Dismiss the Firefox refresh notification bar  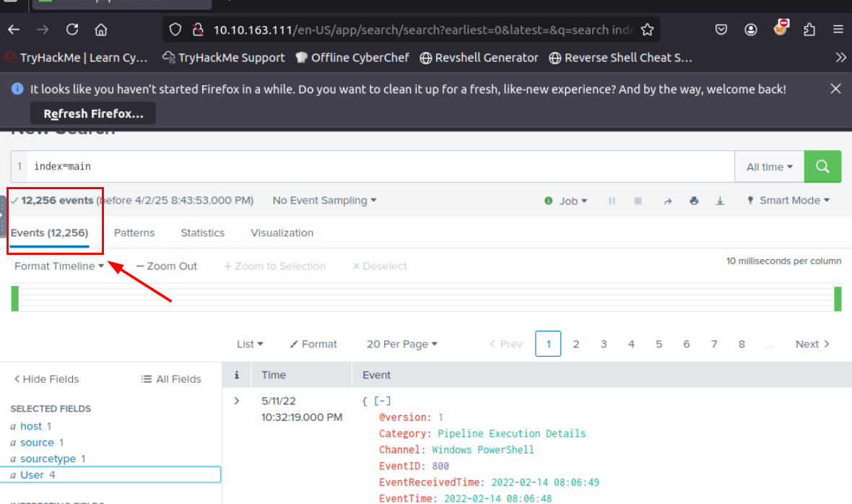835,89
